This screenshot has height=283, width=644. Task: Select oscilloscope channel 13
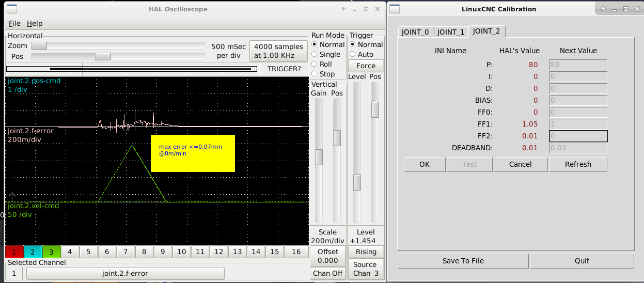(x=237, y=251)
